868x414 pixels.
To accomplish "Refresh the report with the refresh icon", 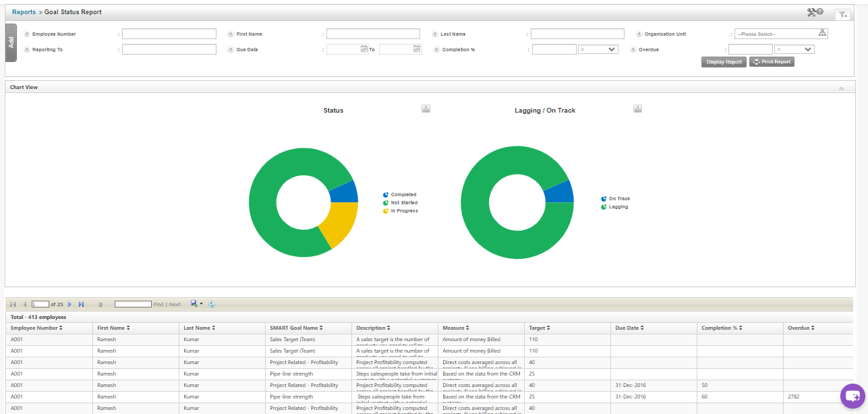I will tap(212, 305).
